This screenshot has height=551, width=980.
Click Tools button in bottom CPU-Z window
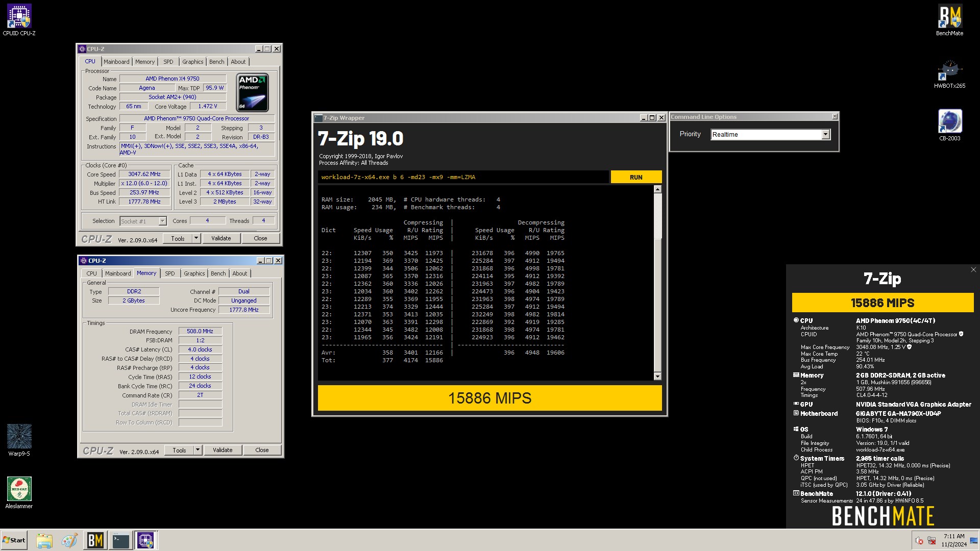(179, 450)
